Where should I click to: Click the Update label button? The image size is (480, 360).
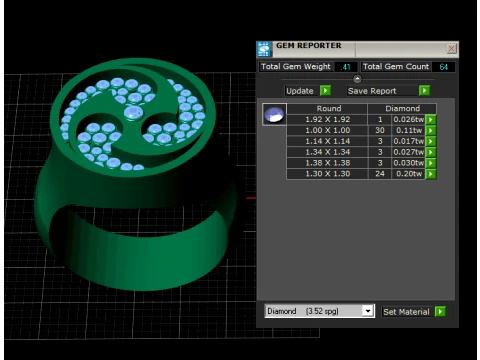pyautogui.click(x=300, y=91)
